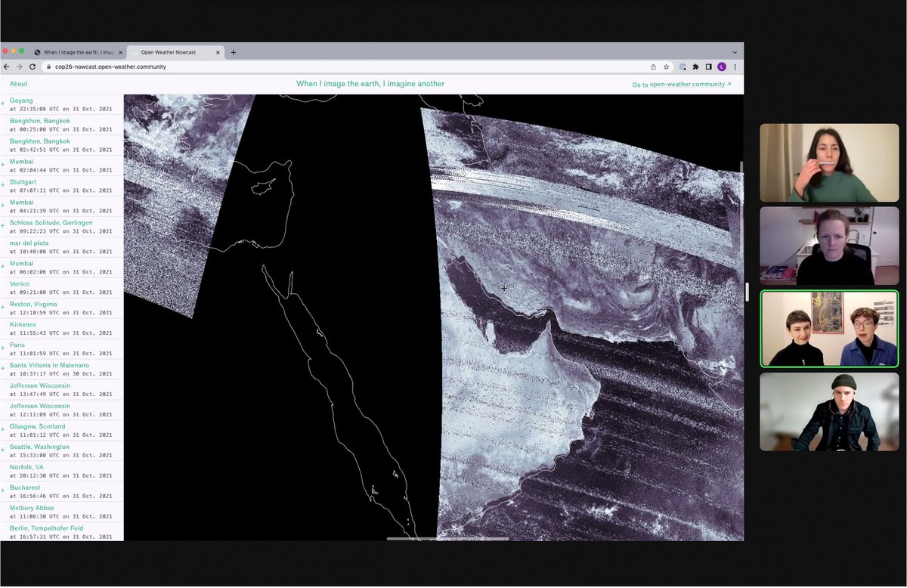The height and width of the screenshot is (588, 907).
Task: Select the Norfolk, VA entry
Action: (61, 472)
